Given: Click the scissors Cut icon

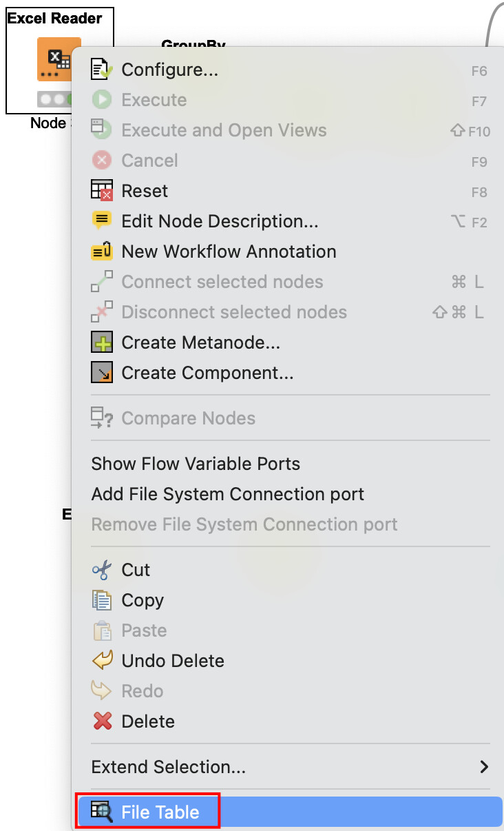Looking at the screenshot, I should click(101, 570).
